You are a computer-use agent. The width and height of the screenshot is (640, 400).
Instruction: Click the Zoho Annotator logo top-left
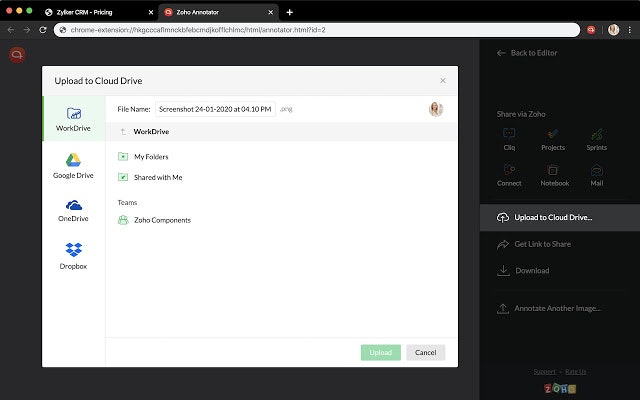[17, 55]
